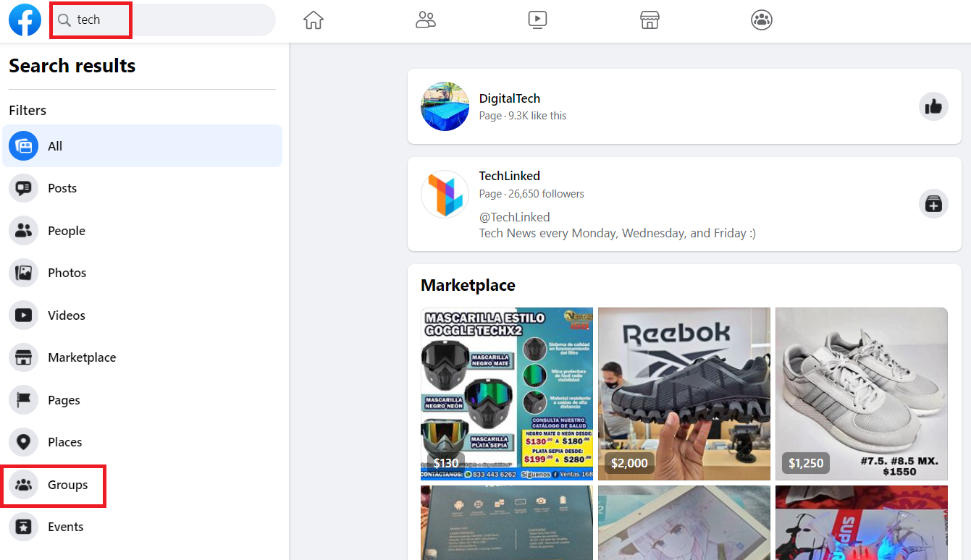Open DigitalTech profile picture
Viewport: 971px width, 560px height.
(445, 106)
